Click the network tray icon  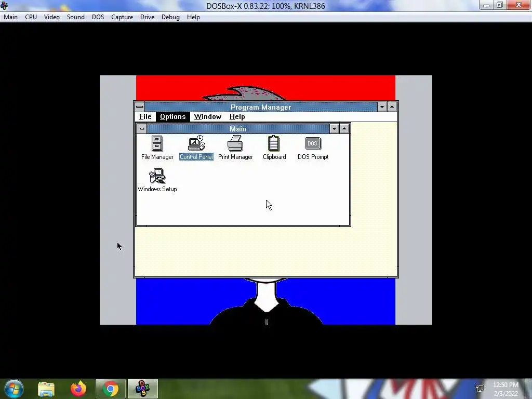(x=480, y=389)
